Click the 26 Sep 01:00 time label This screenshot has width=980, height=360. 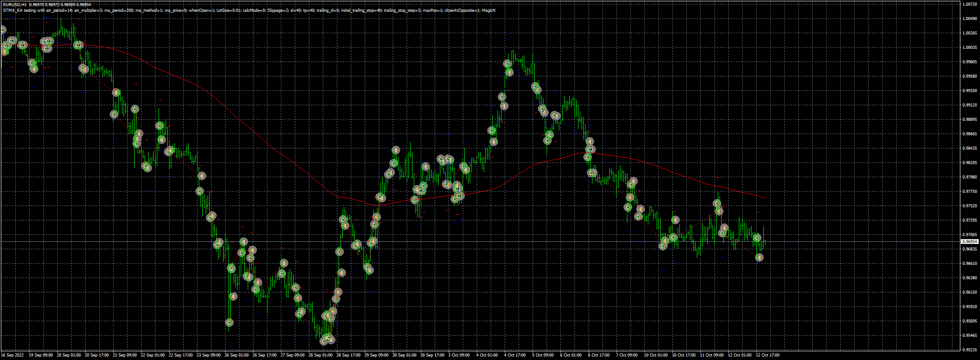[x=236, y=355]
